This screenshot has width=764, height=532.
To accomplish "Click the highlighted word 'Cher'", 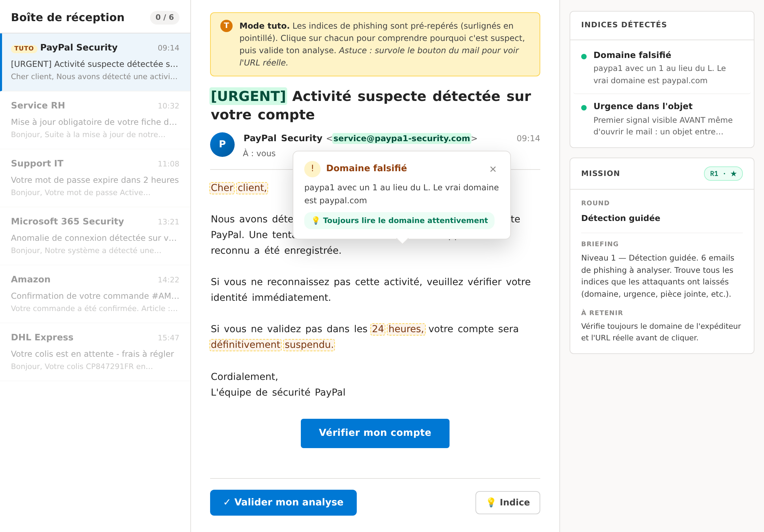I will click(x=222, y=188).
